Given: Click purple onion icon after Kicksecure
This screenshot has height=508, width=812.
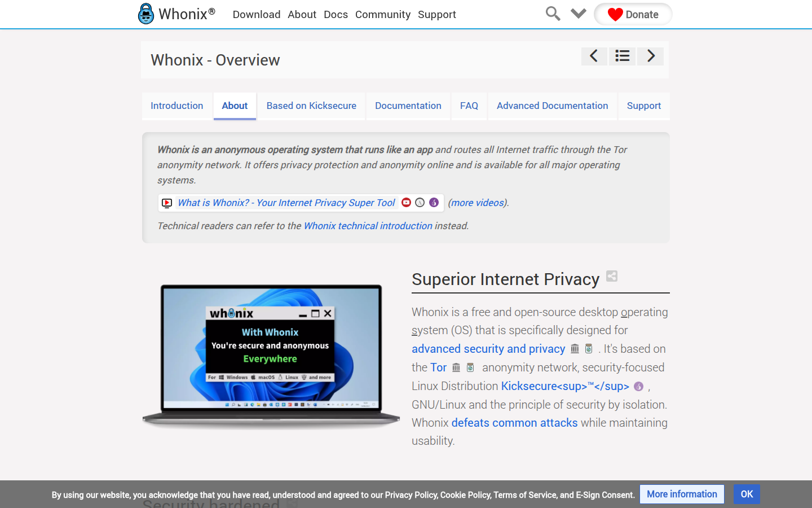Looking at the screenshot, I should coord(639,387).
